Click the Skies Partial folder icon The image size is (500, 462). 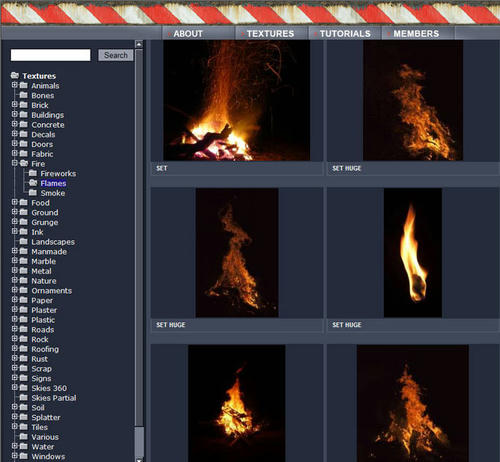pyautogui.click(x=23, y=397)
